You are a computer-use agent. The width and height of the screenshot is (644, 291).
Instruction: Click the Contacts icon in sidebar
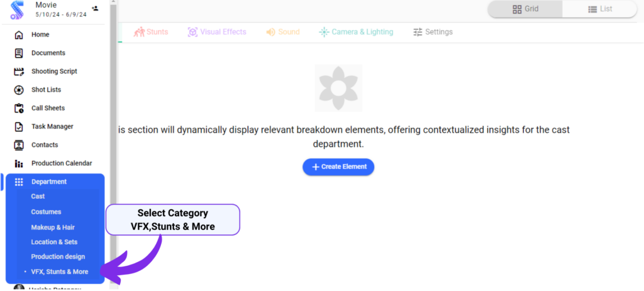pyautogui.click(x=19, y=145)
